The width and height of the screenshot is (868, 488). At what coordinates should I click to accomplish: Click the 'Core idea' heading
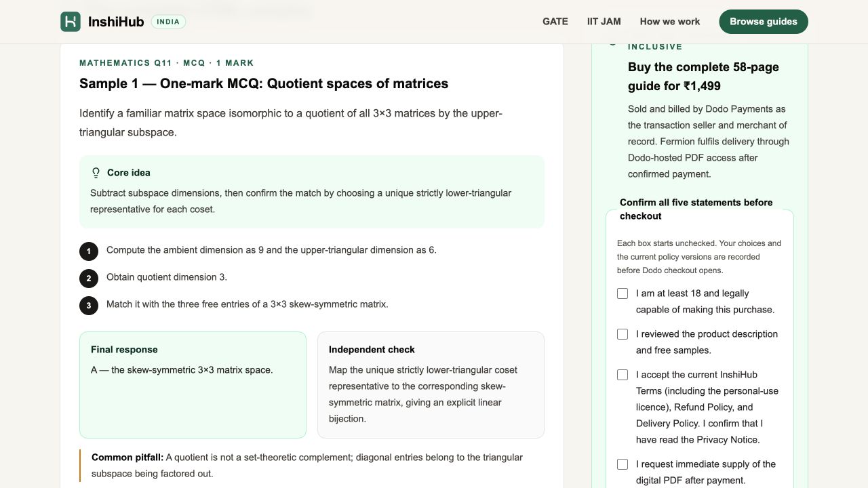coord(129,173)
